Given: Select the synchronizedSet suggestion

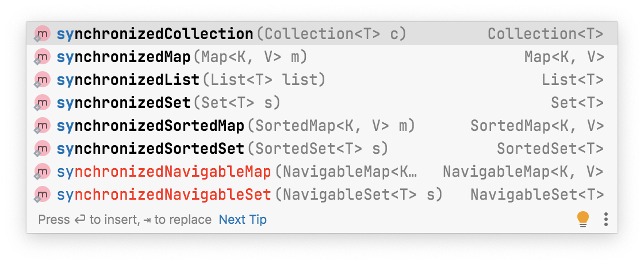Looking at the screenshot, I should pos(322,103).
